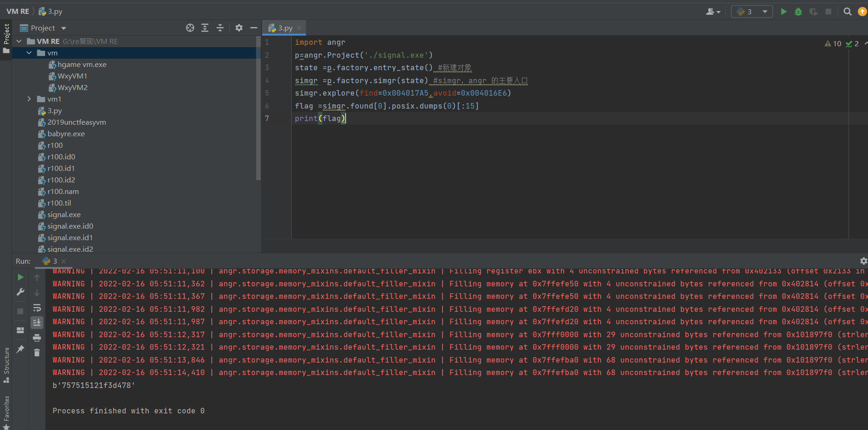Select signal.exe in project tree
868x430 pixels.
(64, 215)
